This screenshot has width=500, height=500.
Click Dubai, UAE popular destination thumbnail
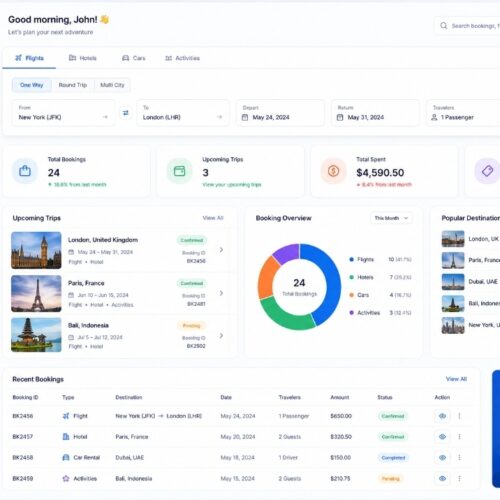(x=453, y=282)
